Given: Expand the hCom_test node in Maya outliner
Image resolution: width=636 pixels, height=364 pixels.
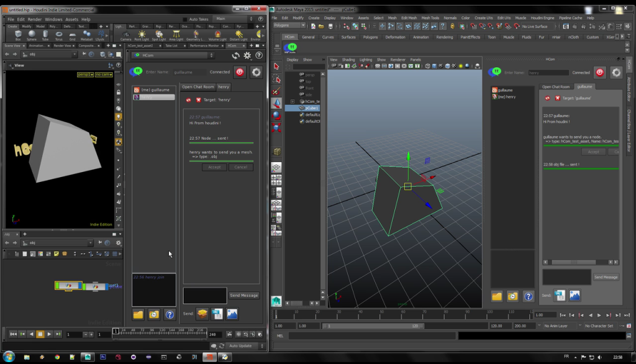Looking at the screenshot, I should coord(293,101).
